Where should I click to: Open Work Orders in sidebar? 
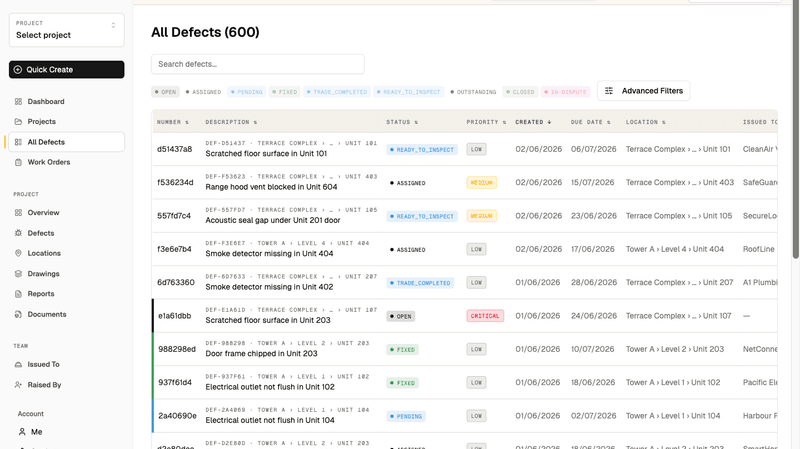click(66, 162)
